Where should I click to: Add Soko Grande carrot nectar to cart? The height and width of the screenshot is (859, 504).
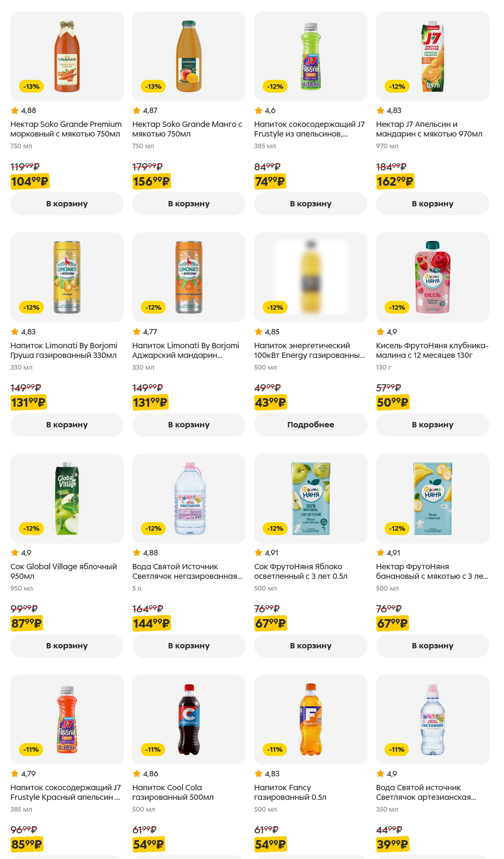pos(67,204)
